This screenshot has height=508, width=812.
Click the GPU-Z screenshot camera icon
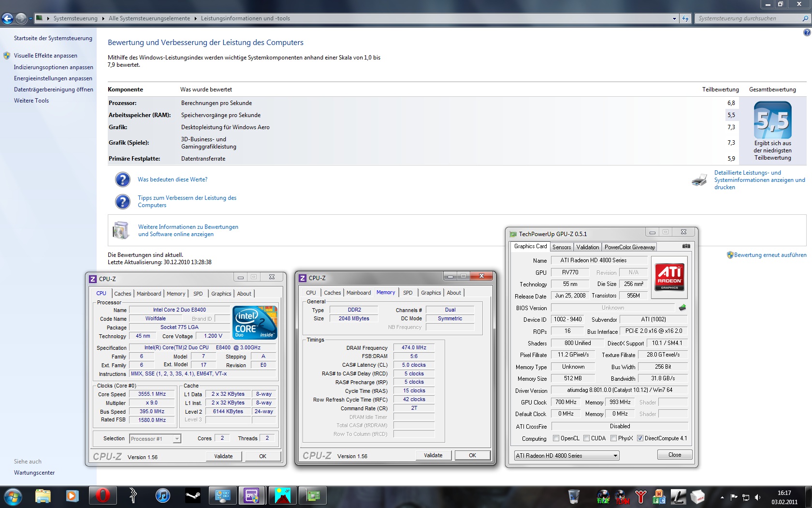pos(686,246)
